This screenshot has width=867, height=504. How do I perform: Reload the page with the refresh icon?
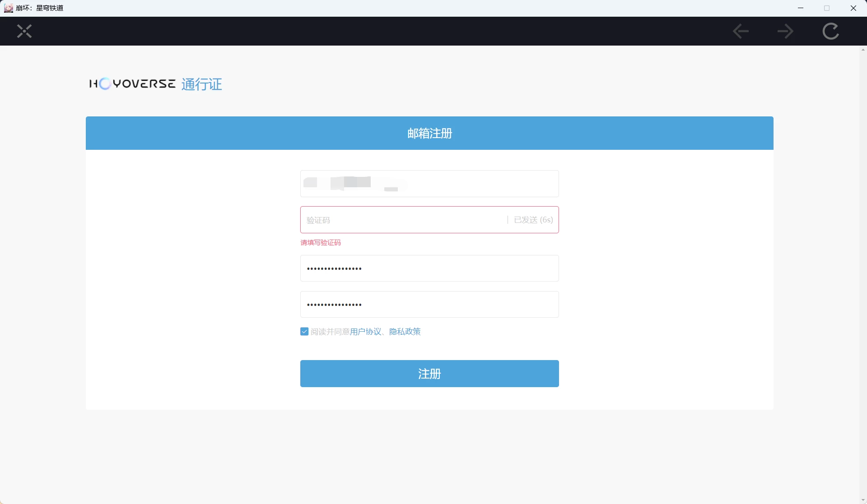830,31
